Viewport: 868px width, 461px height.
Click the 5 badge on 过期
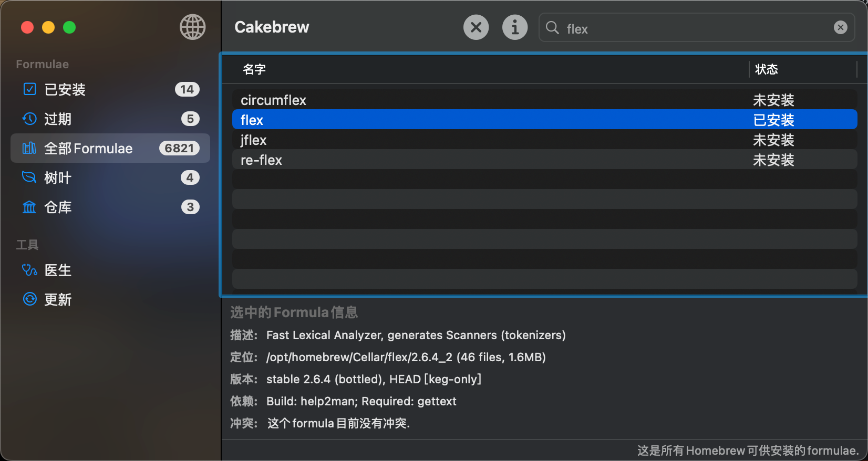[190, 119]
